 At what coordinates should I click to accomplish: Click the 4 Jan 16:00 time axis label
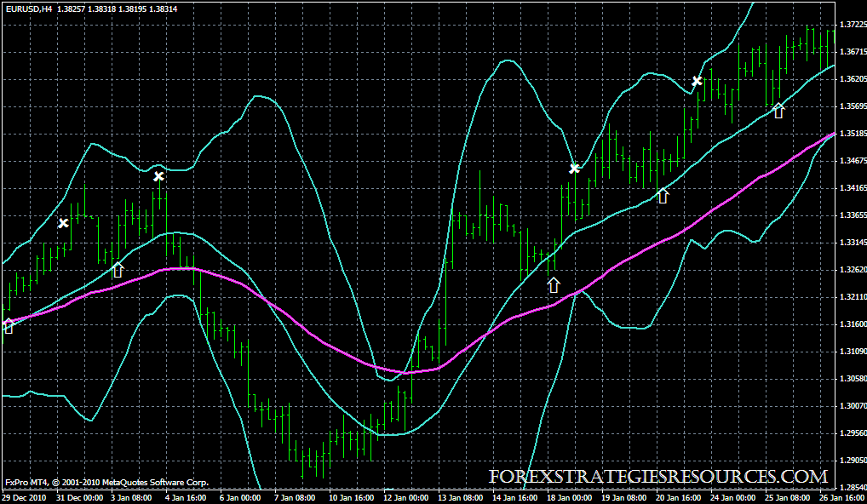pos(187,498)
